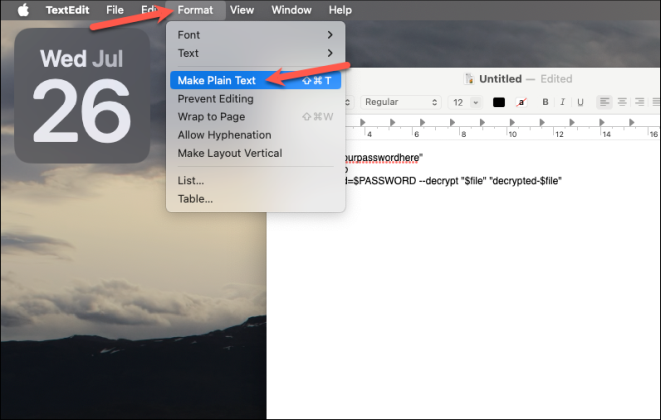Image resolution: width=661 pixels, height=420 pixels.
Task: Open the List... dialog
Action: point(255,180)
